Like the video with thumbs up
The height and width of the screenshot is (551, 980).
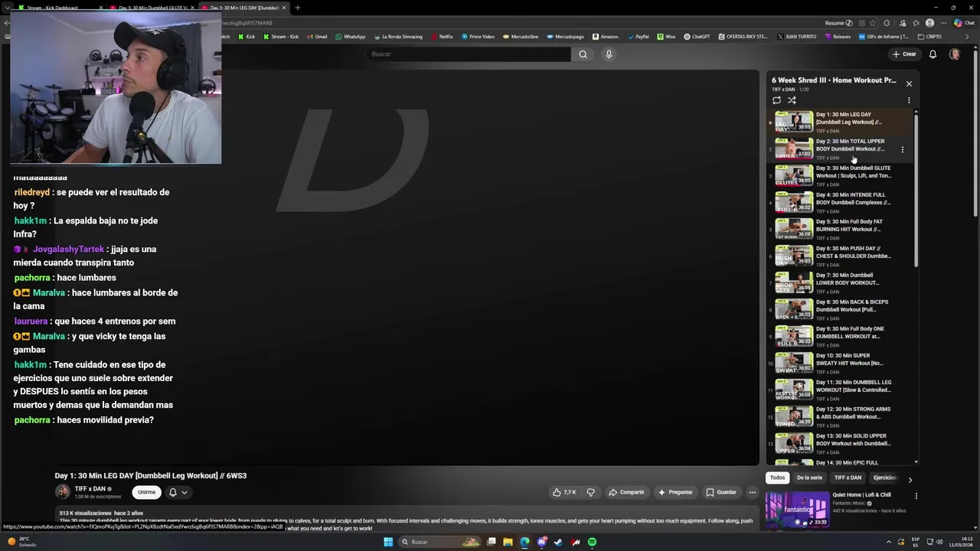click(x=564, y=492)
